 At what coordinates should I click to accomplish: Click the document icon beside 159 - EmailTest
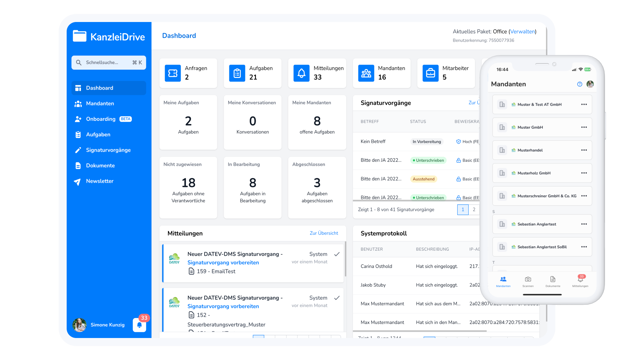pyautogui.click(x=191, y=271)
